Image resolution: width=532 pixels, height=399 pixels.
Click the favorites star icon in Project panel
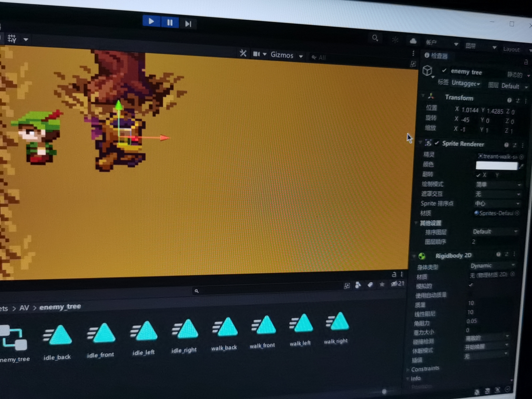tap(382, 284)
